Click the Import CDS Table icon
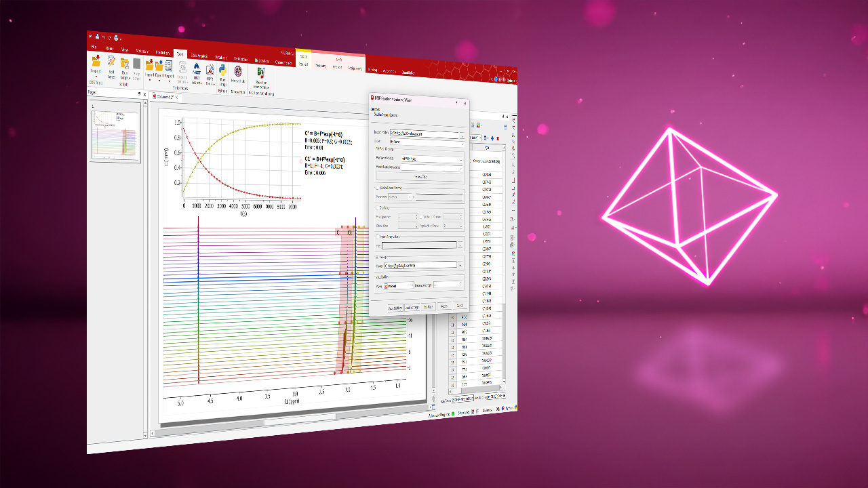This screenshot has height=488, width=868. (x=96, y=63)
